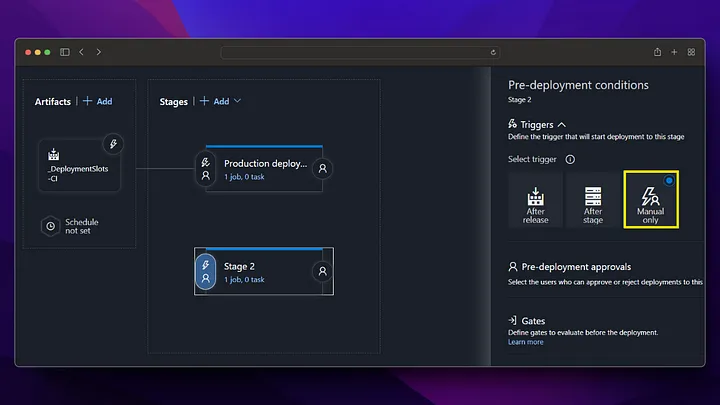Select the After stage trigger option
Screen dimensions: 720x405
click(593, 200)
